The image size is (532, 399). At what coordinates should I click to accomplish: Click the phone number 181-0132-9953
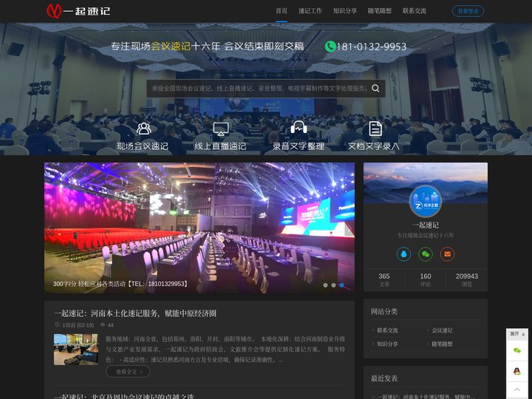click(371, 47)
